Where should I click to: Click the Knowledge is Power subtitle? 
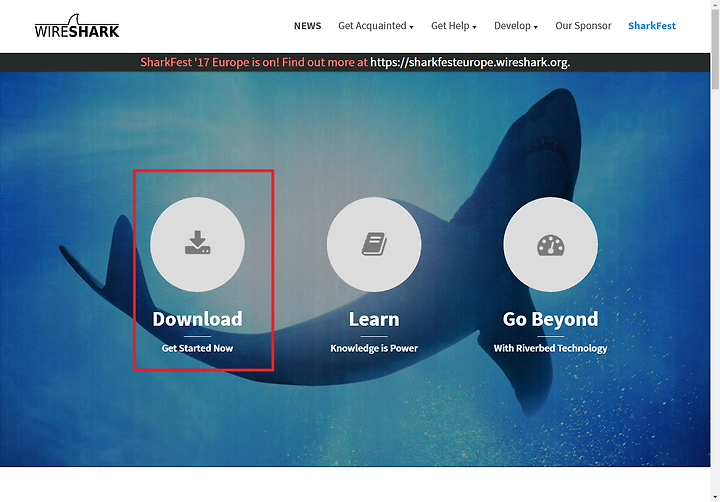click(x=374, y=348)
